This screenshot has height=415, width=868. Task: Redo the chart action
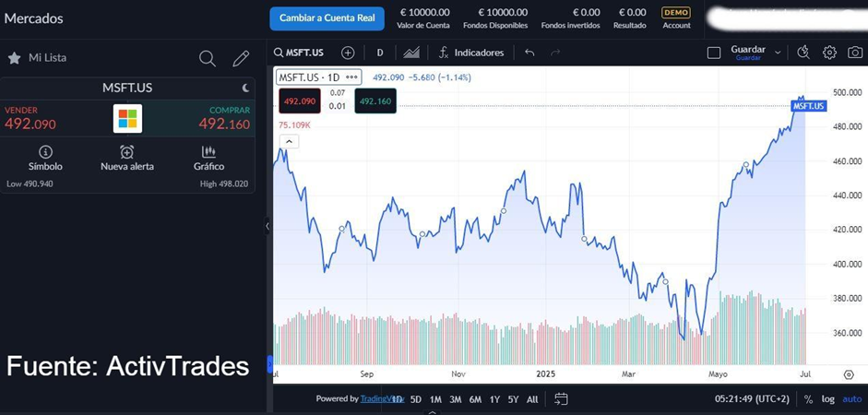point(555,53)
